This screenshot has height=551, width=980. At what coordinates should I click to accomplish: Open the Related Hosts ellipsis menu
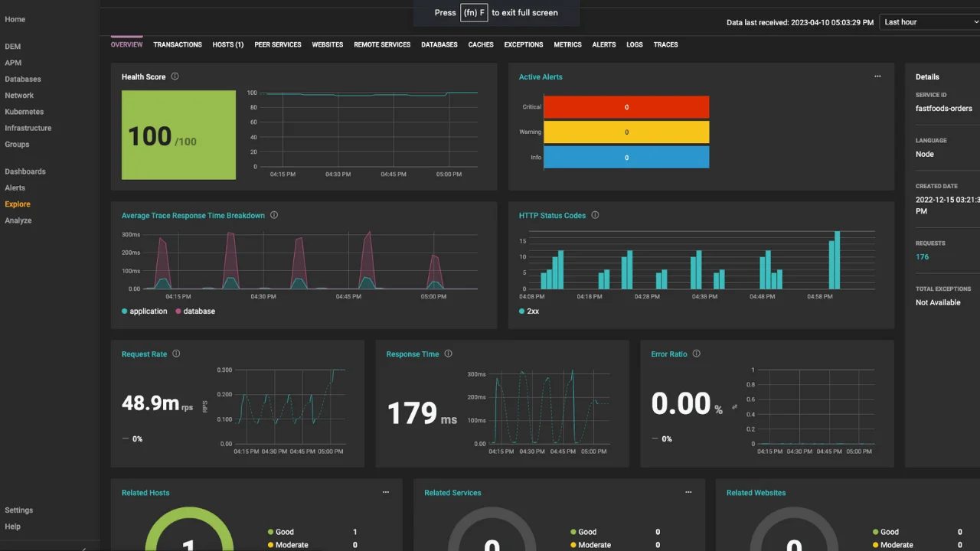tap(386, 492)
